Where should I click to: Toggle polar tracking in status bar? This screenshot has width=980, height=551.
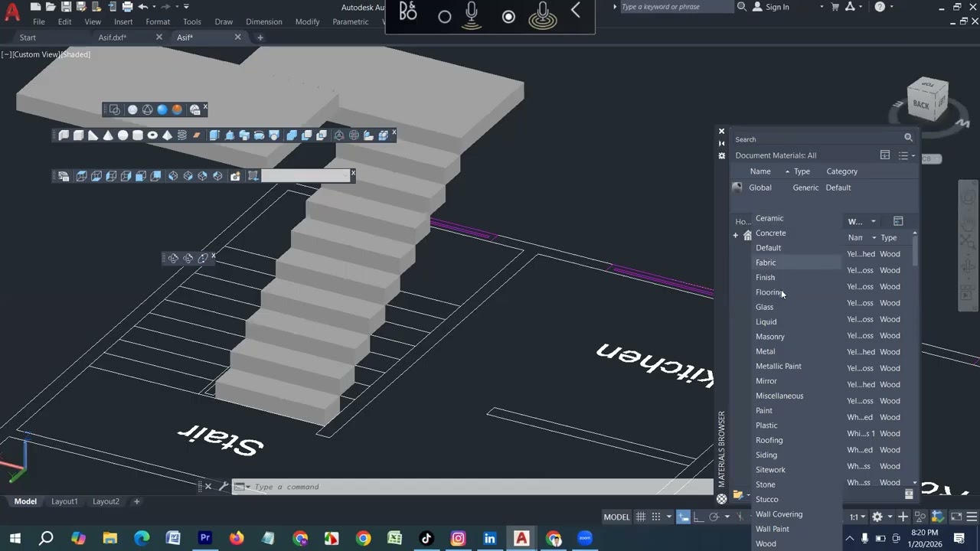pos(714,517)
